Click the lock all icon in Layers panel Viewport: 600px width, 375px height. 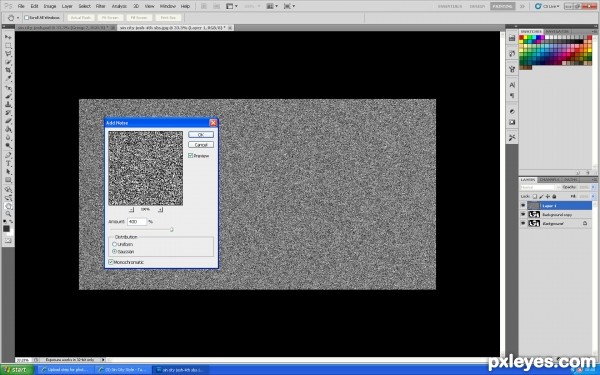coord(554,196)
